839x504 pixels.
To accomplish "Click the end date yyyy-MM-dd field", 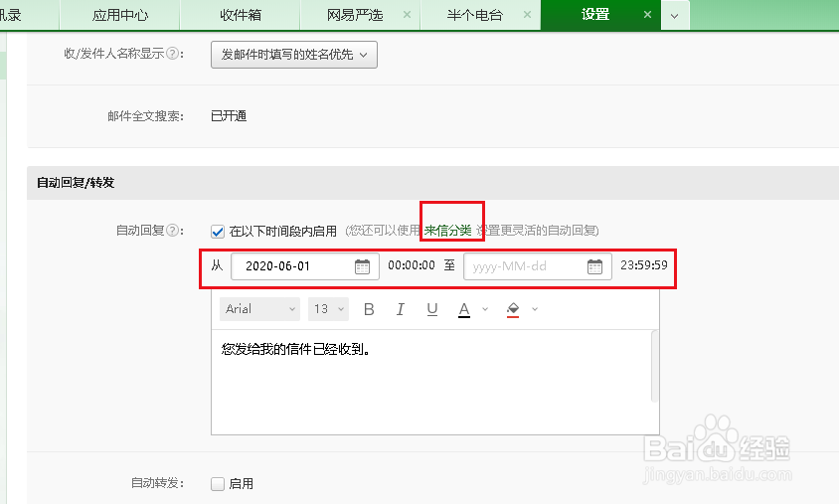I will [x=538, y=266].
